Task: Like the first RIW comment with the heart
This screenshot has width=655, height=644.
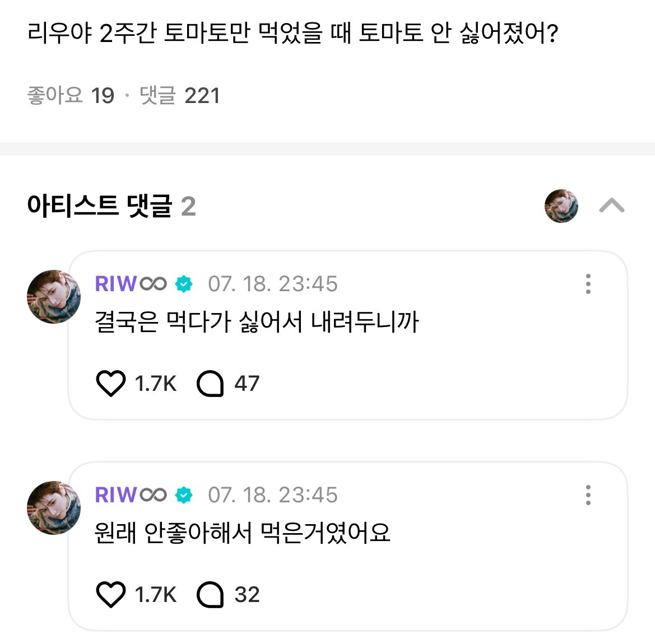Action: pos(111,383)
